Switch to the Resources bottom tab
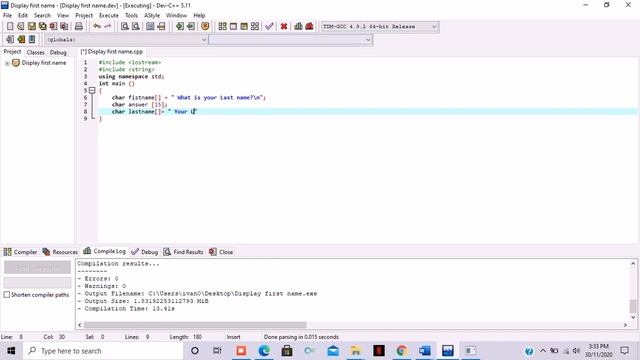The height and width of the screenshot is (360, 640). (x=60, y=252)
